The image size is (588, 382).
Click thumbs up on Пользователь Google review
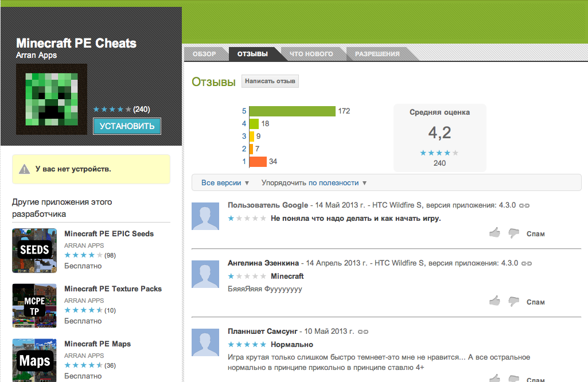[494, 233]
